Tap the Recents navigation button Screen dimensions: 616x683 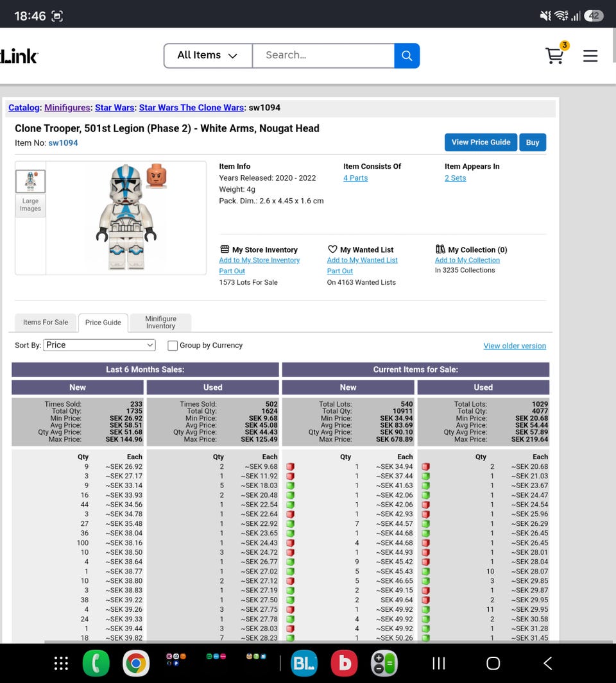pyautogui.click(x=438, y=663)
